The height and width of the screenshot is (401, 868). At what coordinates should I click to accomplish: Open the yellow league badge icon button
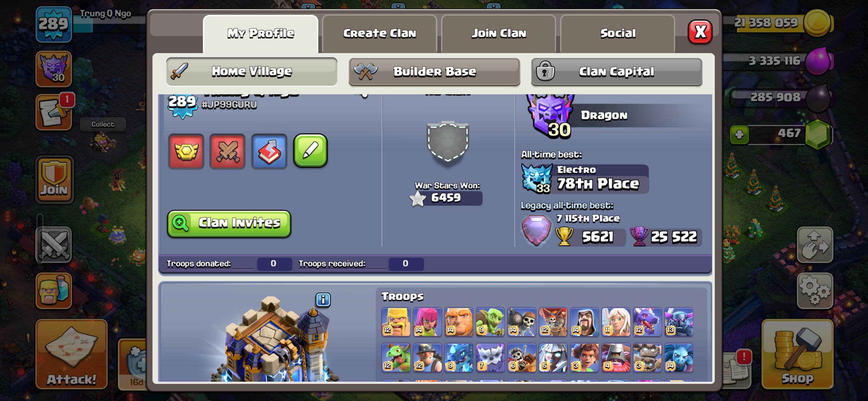coord(186,151)
